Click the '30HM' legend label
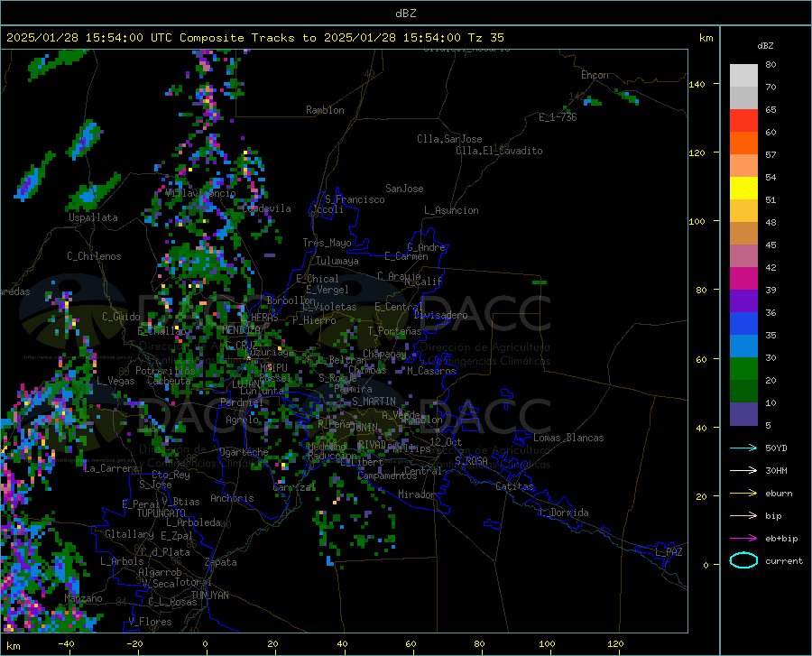The image size is (812, 656). [x=776, y=471]
